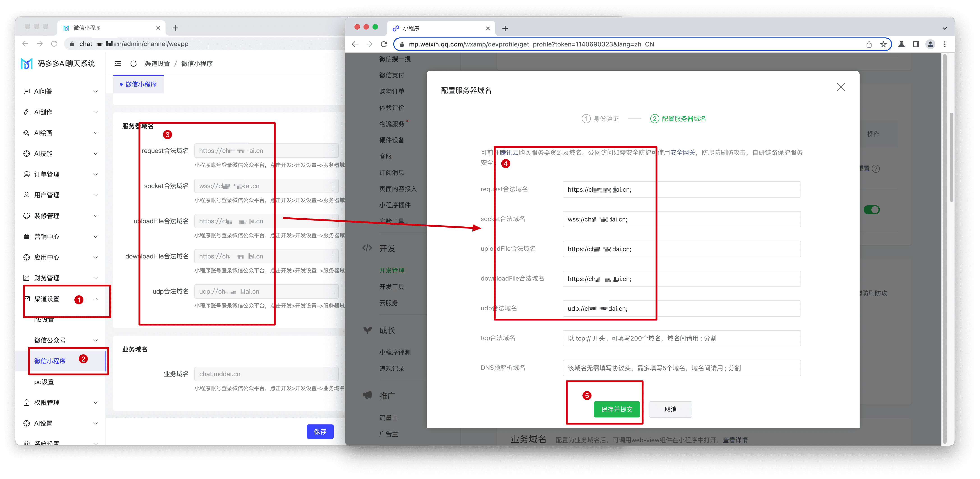Click the help question mark icon next to 重置
Viewport: 980px width, 479px height.
(x=875, y=168)
